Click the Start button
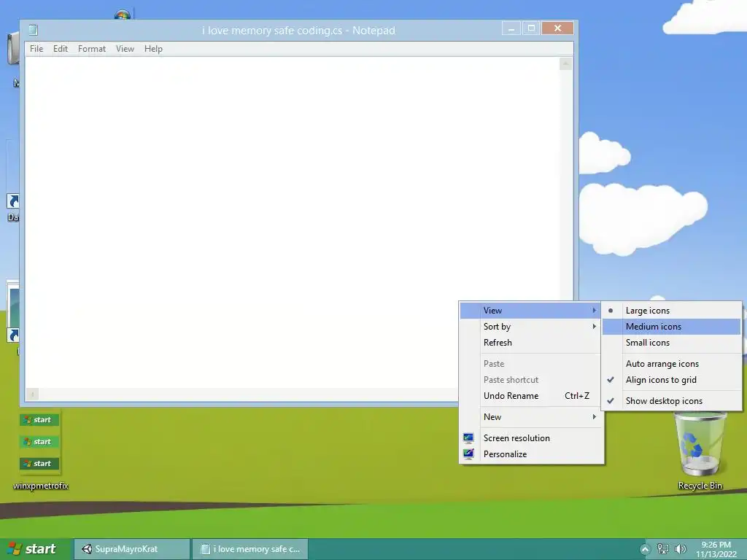This screenshot has height=560, width=747. (x=36, y=549)
